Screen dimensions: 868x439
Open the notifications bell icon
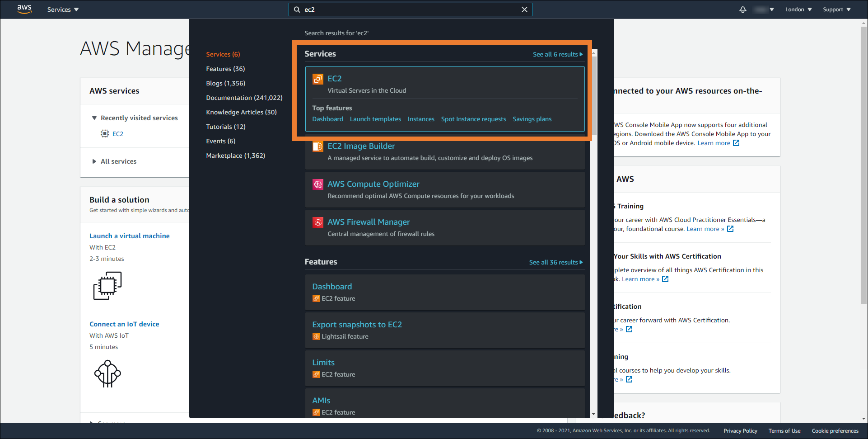pyautogui.click(x=742, y=9)
